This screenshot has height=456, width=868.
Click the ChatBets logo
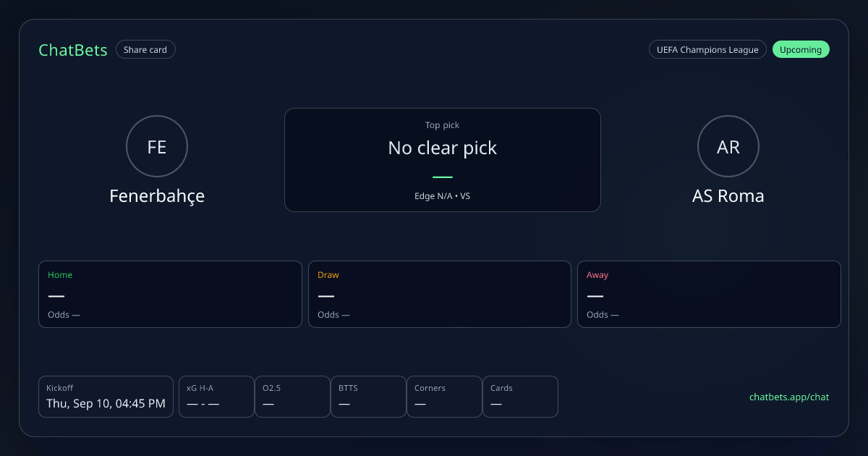tap(73, 50)
